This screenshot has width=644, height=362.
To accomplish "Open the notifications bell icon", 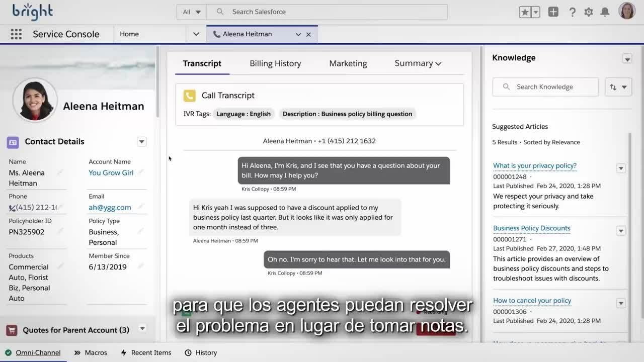I will pyautogui.click(x=605, y=12).
